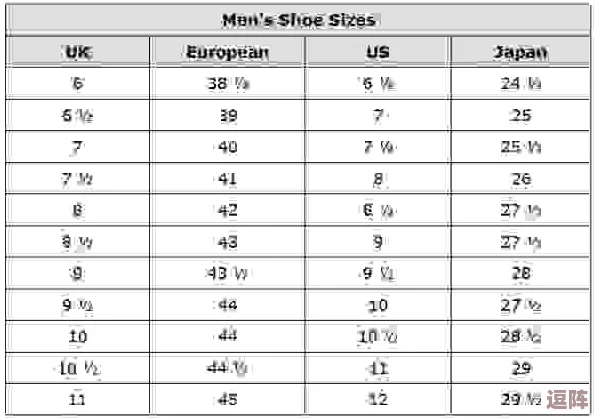Select the US column header
The image size is (594, 418).
(x=378, y=52)
